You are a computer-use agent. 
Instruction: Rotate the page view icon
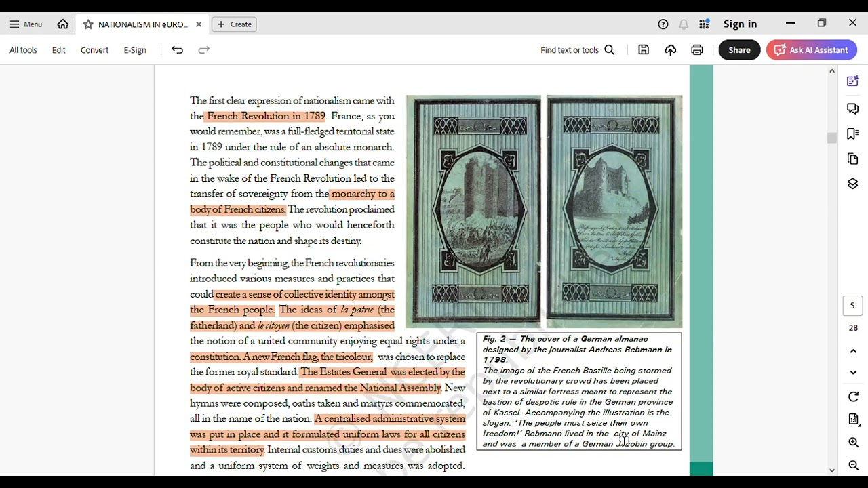(853, 397)
